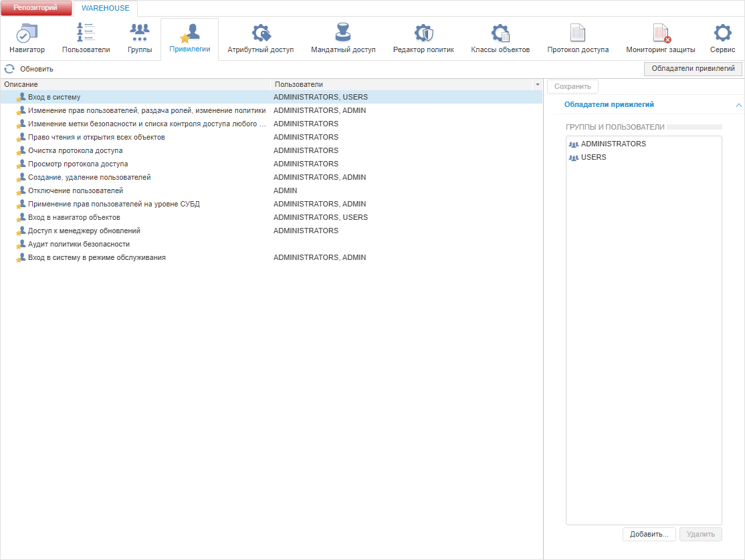Switch to the WAREHOUSE tab
Viewport: 745px width, 560px height.
[x=106, y=8]
